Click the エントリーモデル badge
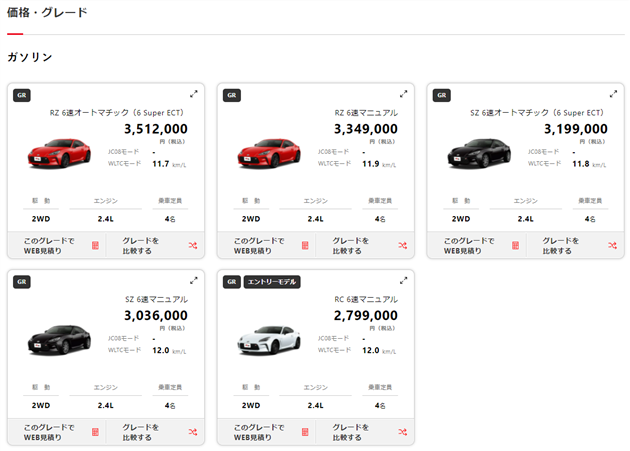Image resolution: width=630 pixels, height=451 pixels. click(272, 282)
